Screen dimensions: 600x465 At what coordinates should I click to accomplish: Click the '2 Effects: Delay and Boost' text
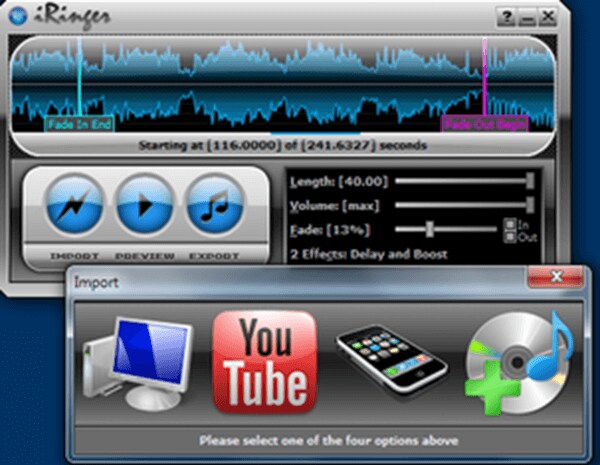pyautogui.click(x=368, y=255)
